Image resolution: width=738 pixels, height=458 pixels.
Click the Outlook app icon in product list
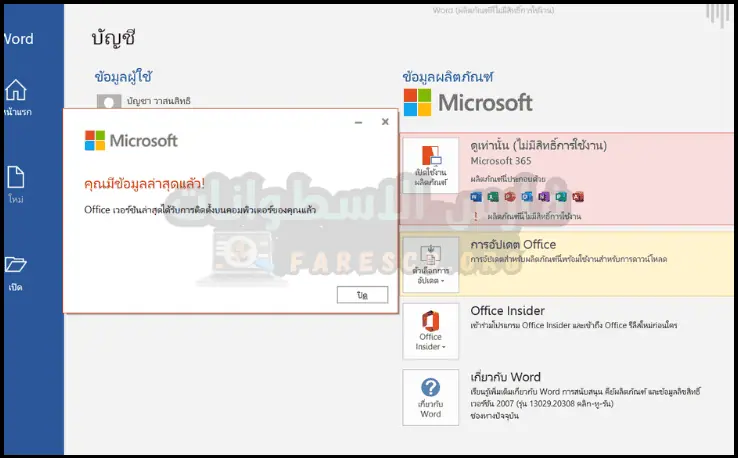click(x=527, y=196)
